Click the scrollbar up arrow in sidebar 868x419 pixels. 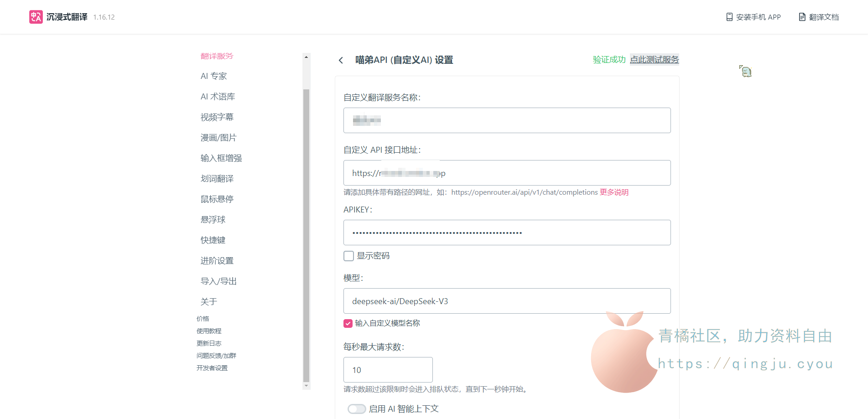click(306, 57)
